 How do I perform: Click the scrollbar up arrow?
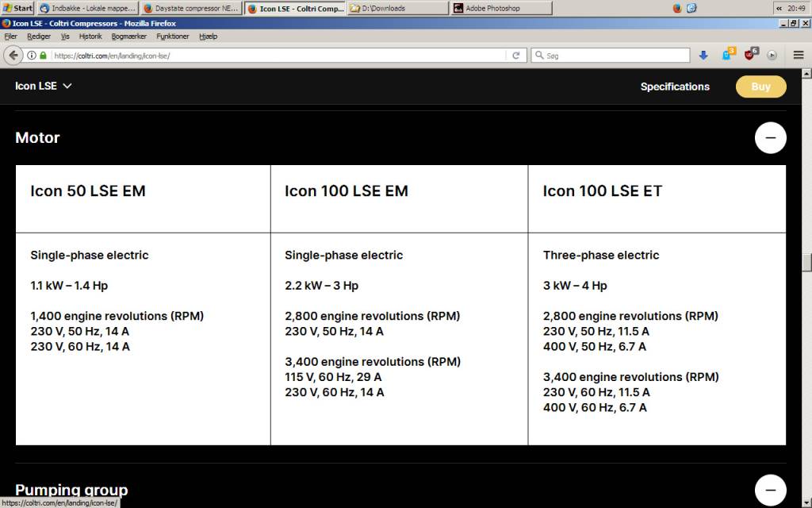tap(806, 74)
